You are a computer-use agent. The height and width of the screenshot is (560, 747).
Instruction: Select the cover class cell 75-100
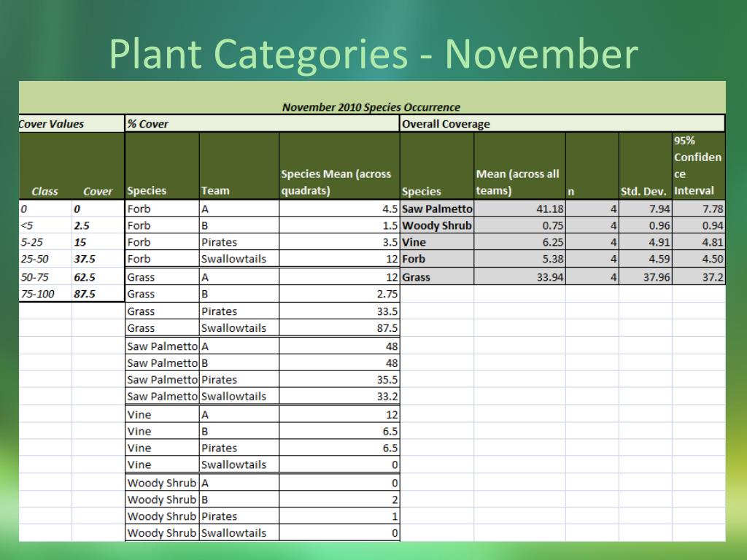[x=45, y=294]
